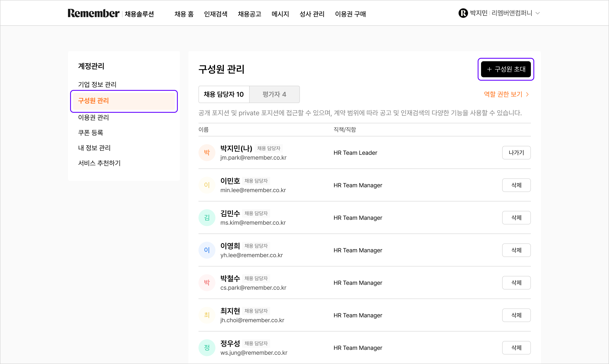609x364 pixels.
Task: Delete member 정우성
Action: click(x=516, y=348)
